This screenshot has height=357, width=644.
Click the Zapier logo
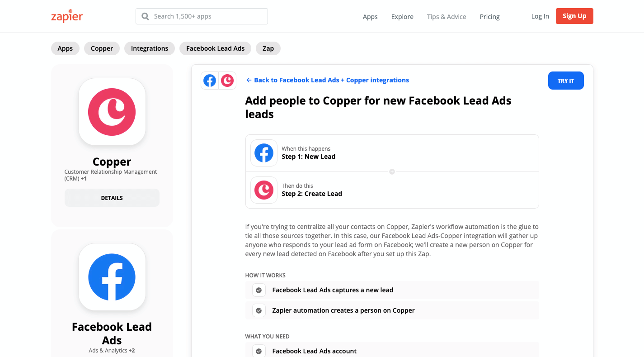(67, 16)
